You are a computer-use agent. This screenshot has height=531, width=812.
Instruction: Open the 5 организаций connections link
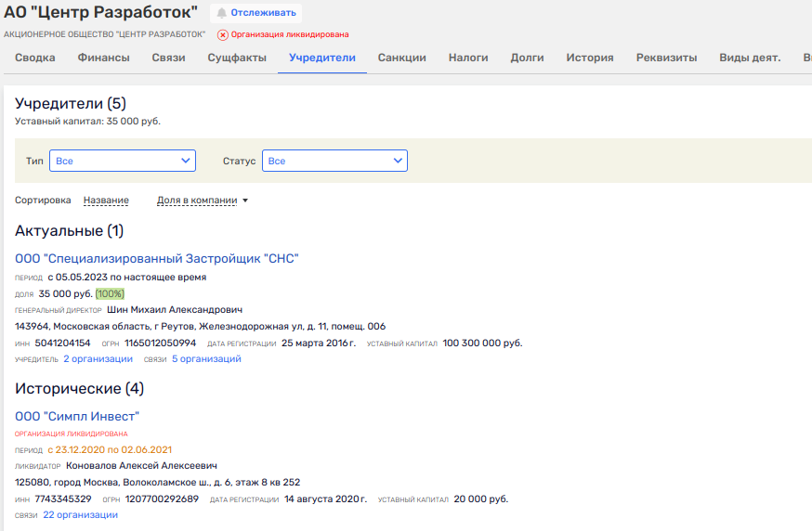click(206, 358)
